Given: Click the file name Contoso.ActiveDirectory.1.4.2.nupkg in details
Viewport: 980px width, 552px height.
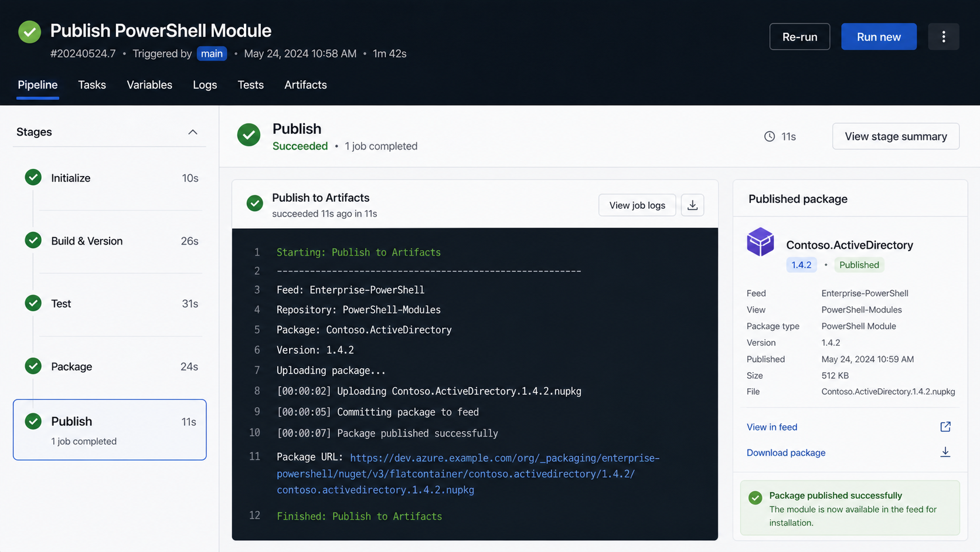Looking at the screenshot, I should (888, 391).
